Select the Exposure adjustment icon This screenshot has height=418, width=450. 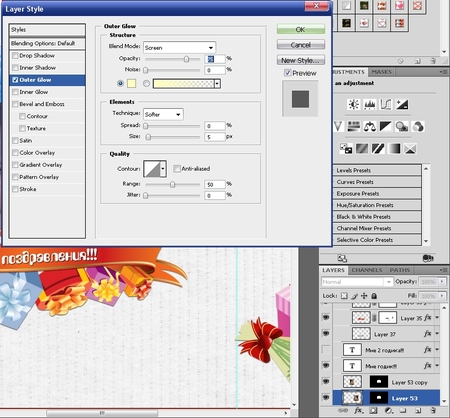pos(402,105)
